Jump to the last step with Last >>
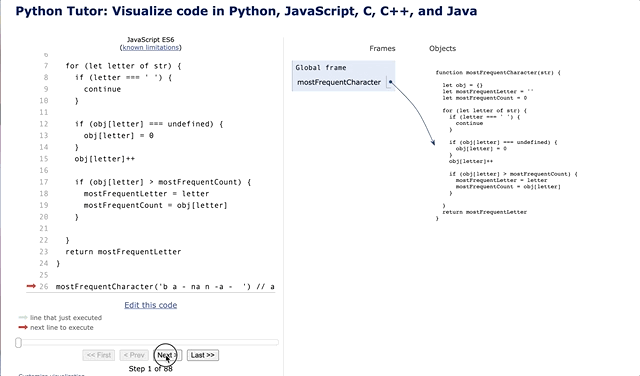The width and height of the screenshot is (640, 376). 203,355
